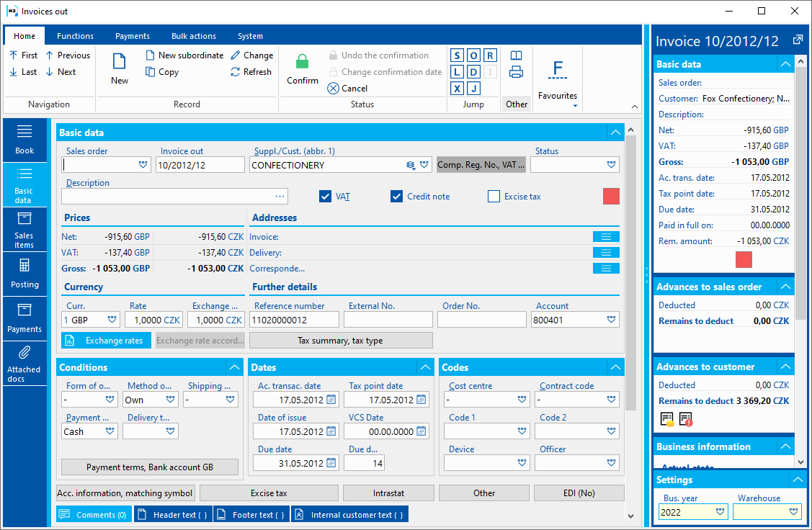Open Invoice address details list icon

[x=606, y=236]
